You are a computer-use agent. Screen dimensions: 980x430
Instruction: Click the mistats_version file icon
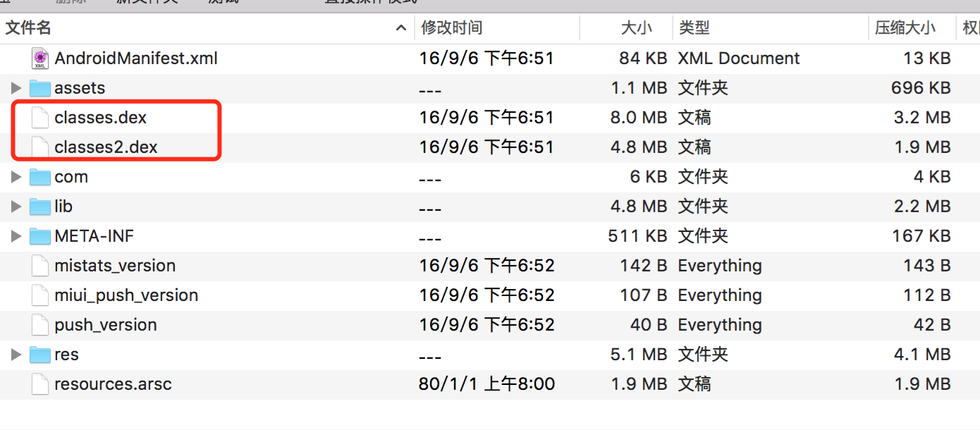(39, 265)
